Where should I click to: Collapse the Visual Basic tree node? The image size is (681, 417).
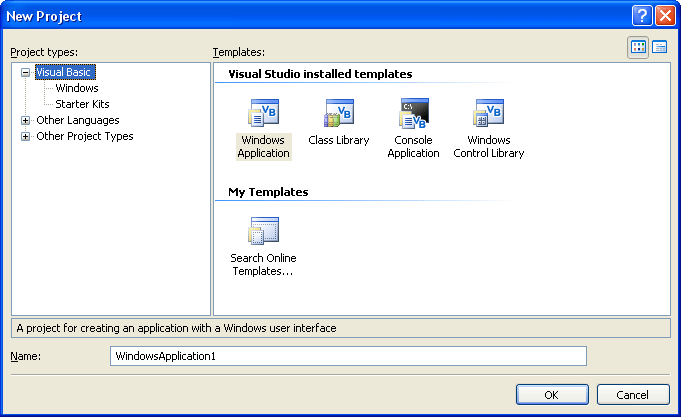25,72
